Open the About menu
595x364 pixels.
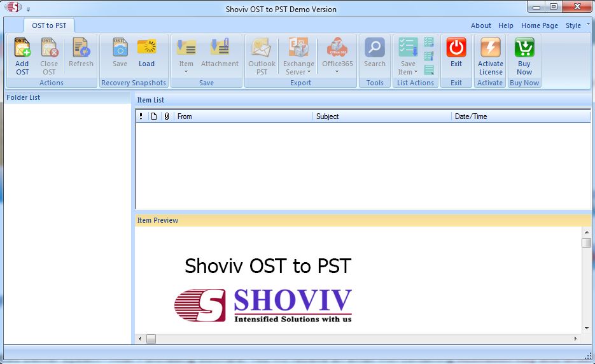481,25
